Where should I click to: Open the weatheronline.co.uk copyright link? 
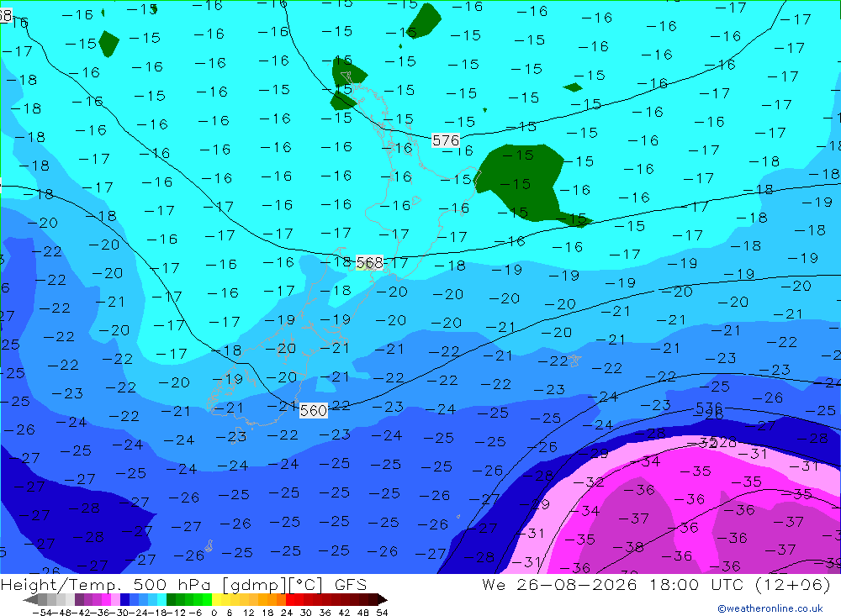coord(770,608)
